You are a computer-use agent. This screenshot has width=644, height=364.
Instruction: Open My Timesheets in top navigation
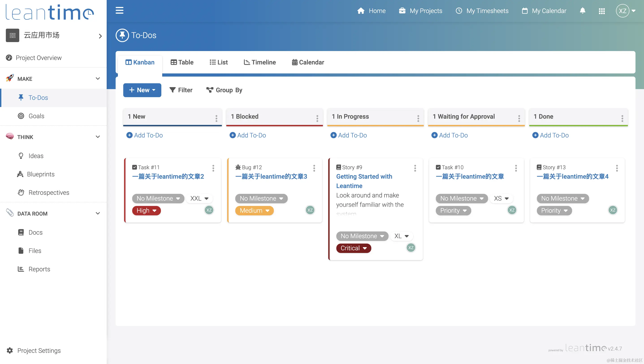pyautogui.click(x=482, y=11)
